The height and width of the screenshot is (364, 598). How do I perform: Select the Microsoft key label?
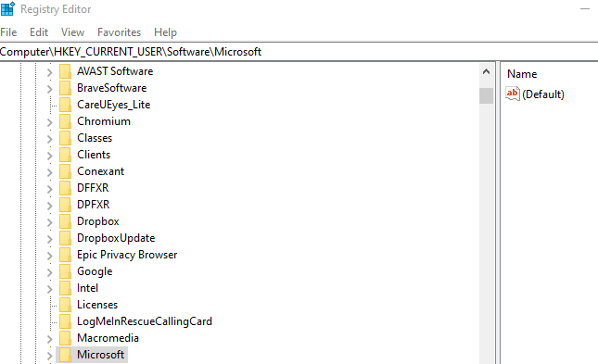tap(101, 355)
